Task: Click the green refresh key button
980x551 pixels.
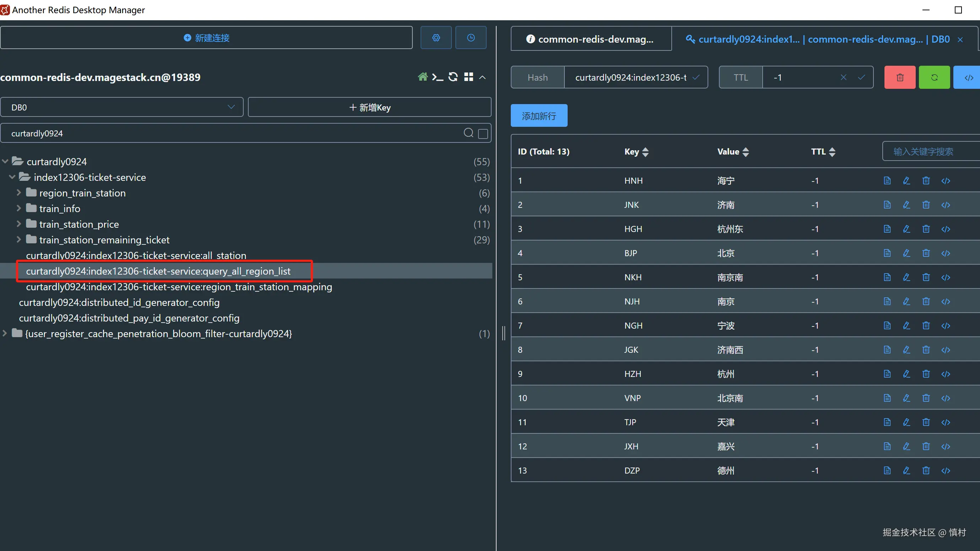Action: point(934,78)
